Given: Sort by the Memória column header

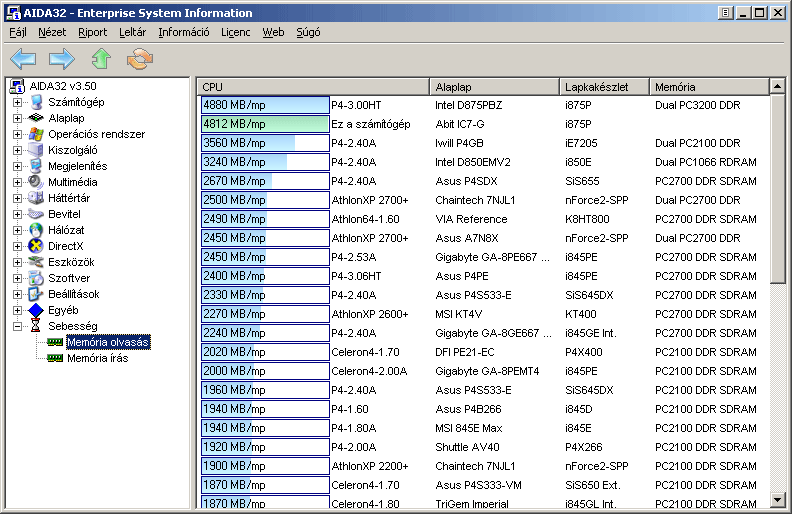Looking at the screenshot, I should [x=709, y=87].
